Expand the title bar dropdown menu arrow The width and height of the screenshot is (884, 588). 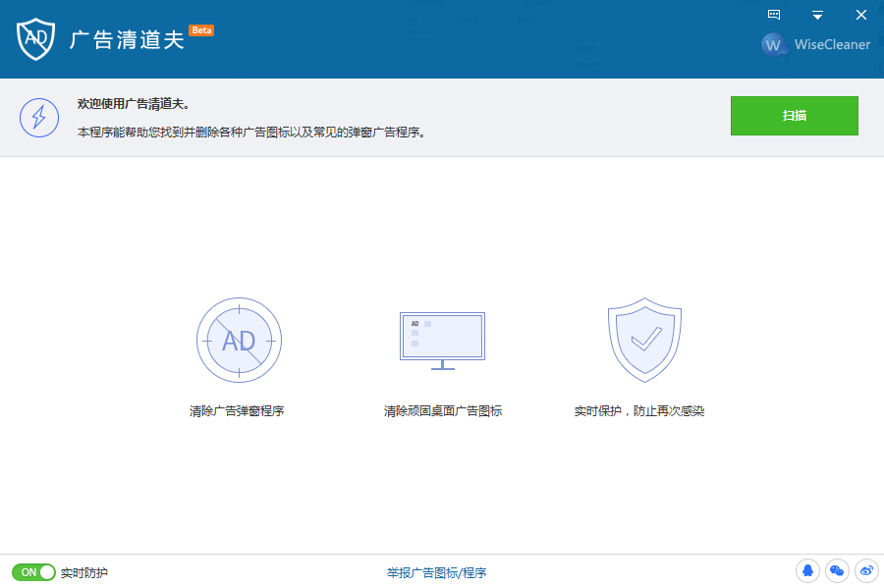(817, 15)
